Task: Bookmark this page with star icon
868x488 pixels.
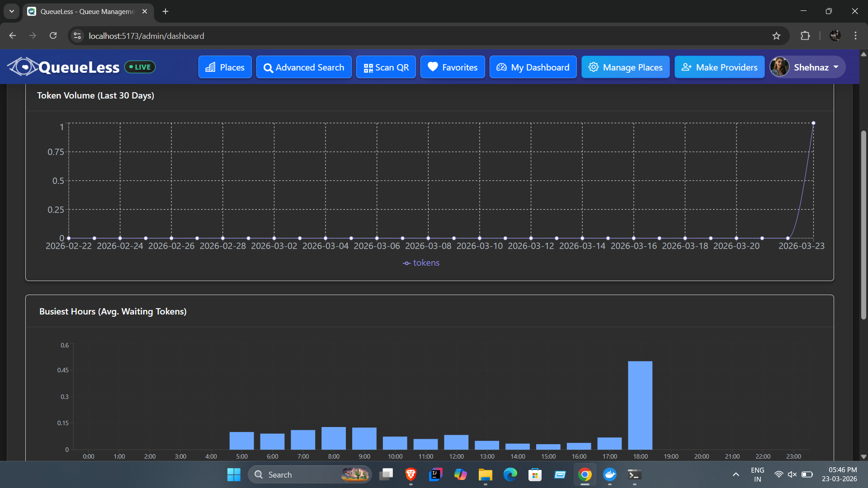Action: [x=776, y=36]
